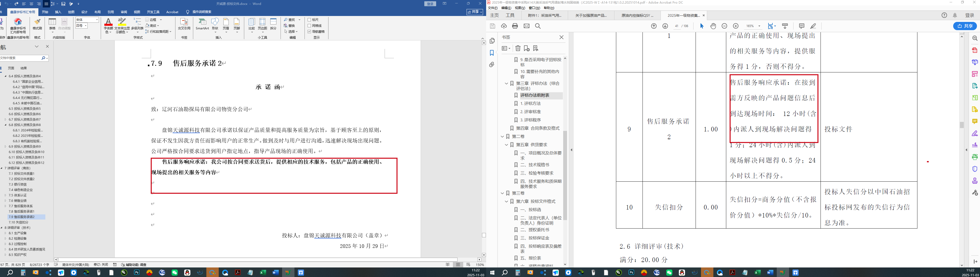Enable the 网格线 gridlines checkbox in Word
Screen dimensions: 980x277
coord(310,26)
